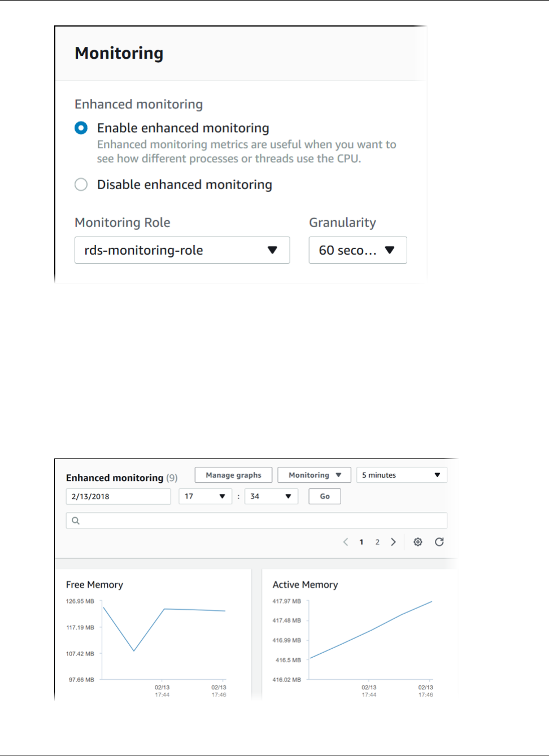Open the Monitoring view menu

[314, 475]
